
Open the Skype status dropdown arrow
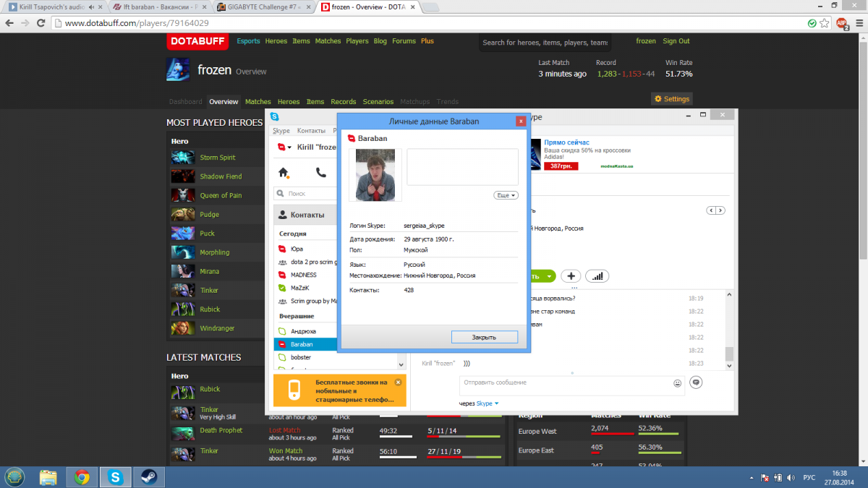(289, 147)
